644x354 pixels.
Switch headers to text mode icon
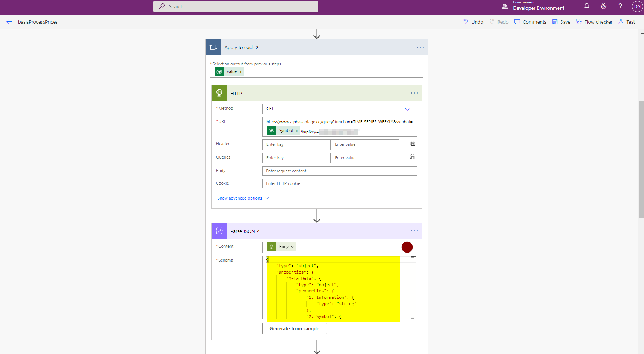(413, 144)
